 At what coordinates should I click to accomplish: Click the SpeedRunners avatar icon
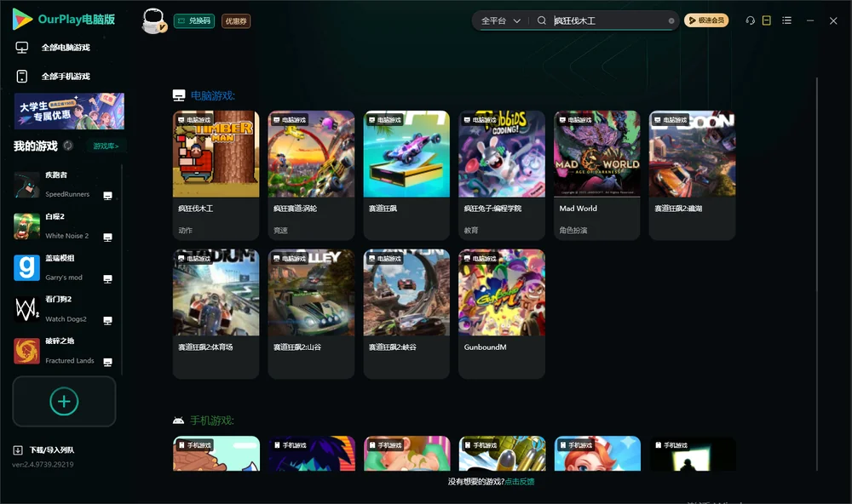pos(26,185)
